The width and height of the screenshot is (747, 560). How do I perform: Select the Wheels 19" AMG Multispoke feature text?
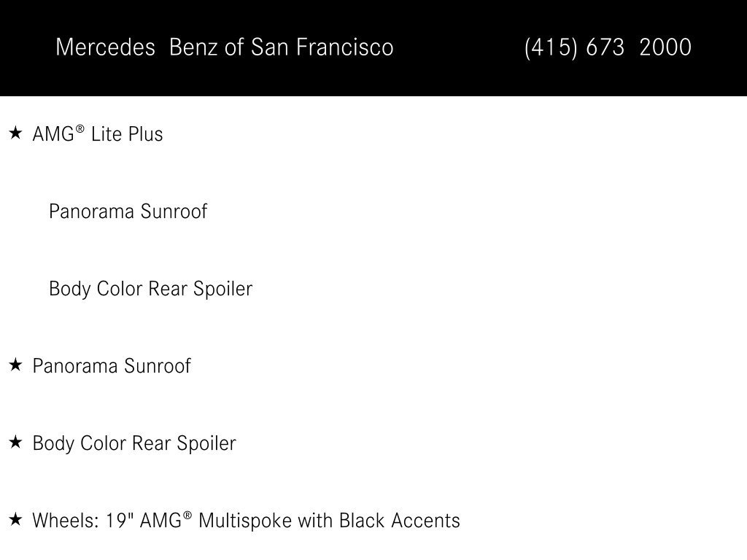pos(246,521)
